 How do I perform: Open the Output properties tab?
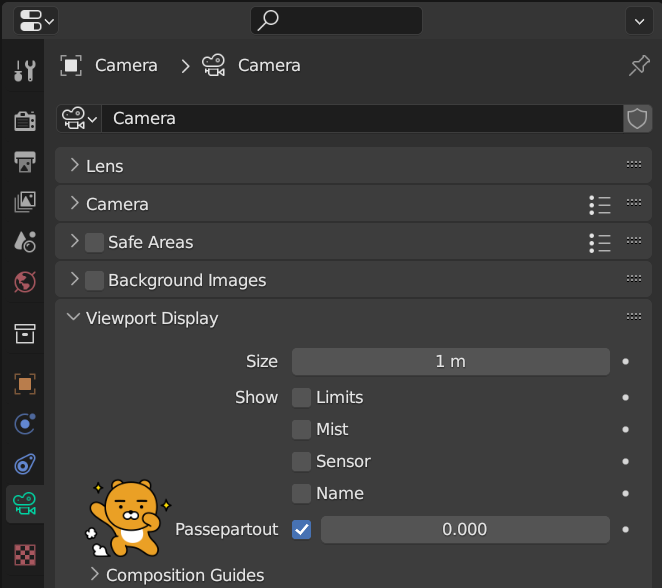coord(25,161)
